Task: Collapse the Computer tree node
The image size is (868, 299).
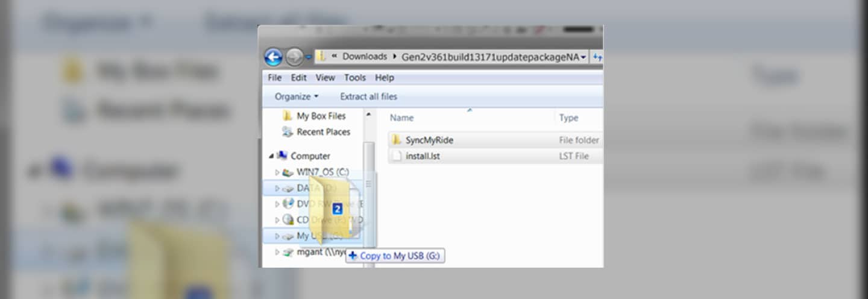Action: pos(271,156)
